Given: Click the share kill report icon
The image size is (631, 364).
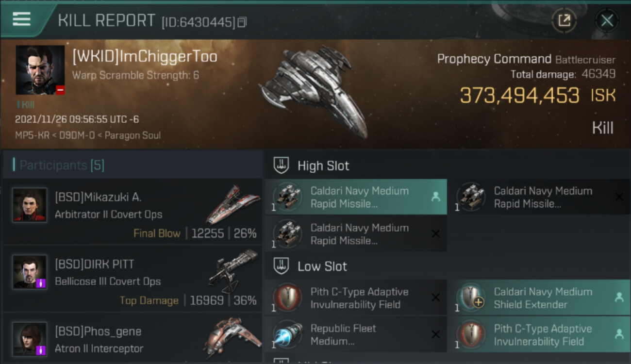Looking at the screenshot, I should coord(564,20).
